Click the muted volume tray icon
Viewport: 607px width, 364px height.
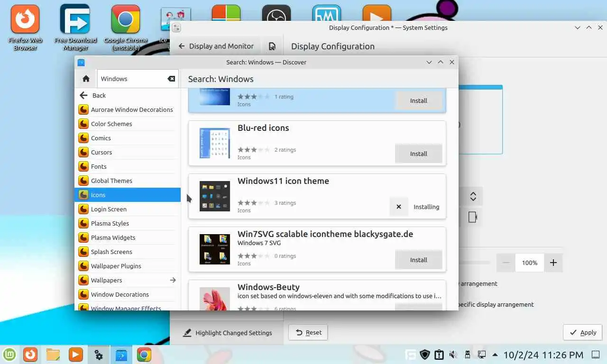coord(453,355)
